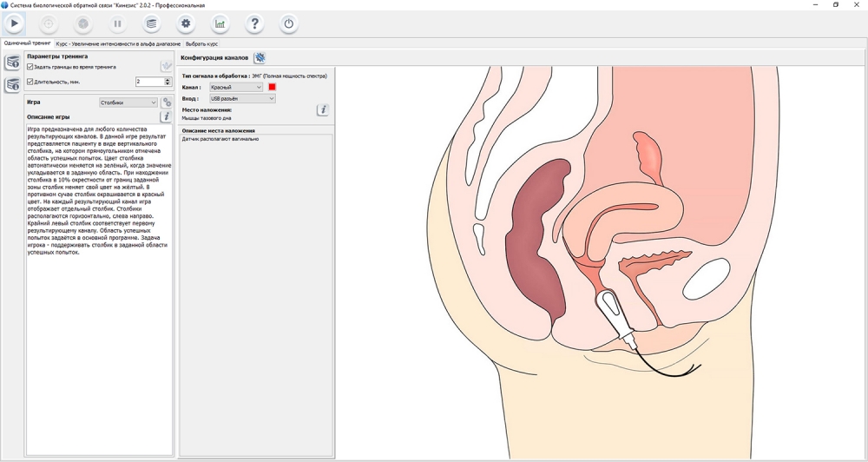This screenshot has width=868, height=462.
Task: Click the duration minutes input field
Action: pos(149,82)
